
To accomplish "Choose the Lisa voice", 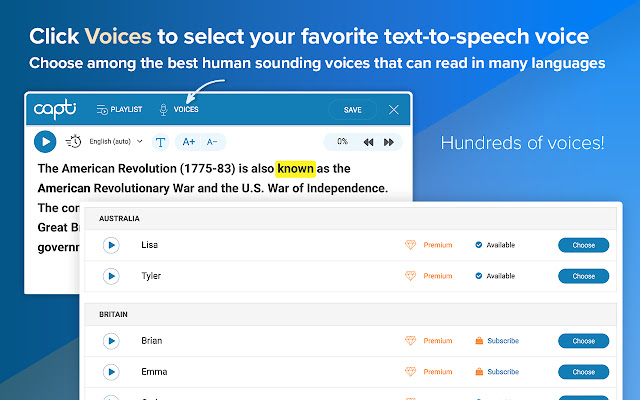I will tap(583, 245).
